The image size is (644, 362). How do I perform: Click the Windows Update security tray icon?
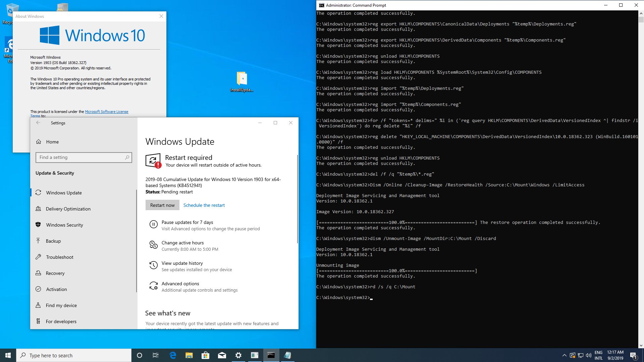click(572, 355)
